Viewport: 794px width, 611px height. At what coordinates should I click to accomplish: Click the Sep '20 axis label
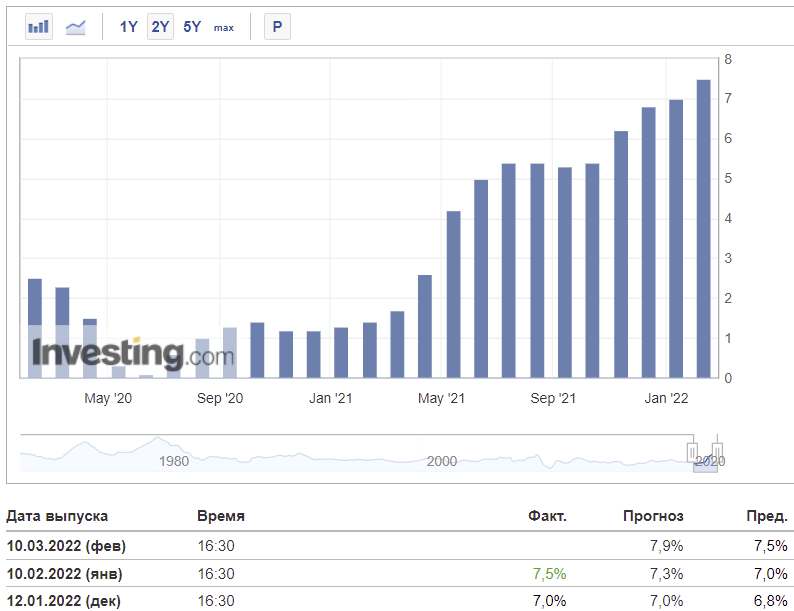(220, 398)
